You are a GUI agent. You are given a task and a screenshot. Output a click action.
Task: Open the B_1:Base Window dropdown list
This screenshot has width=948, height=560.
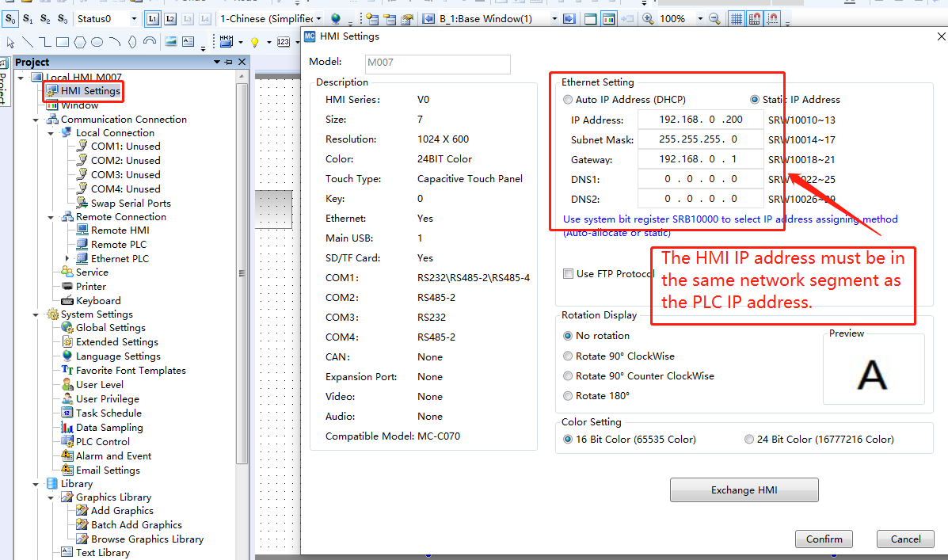[x=554, y=18]
